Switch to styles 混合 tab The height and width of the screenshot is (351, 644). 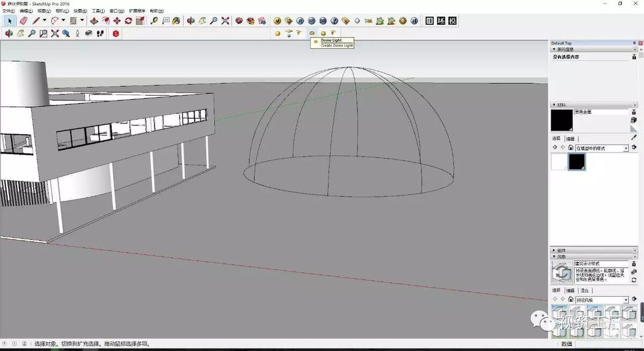click(583, 290)
